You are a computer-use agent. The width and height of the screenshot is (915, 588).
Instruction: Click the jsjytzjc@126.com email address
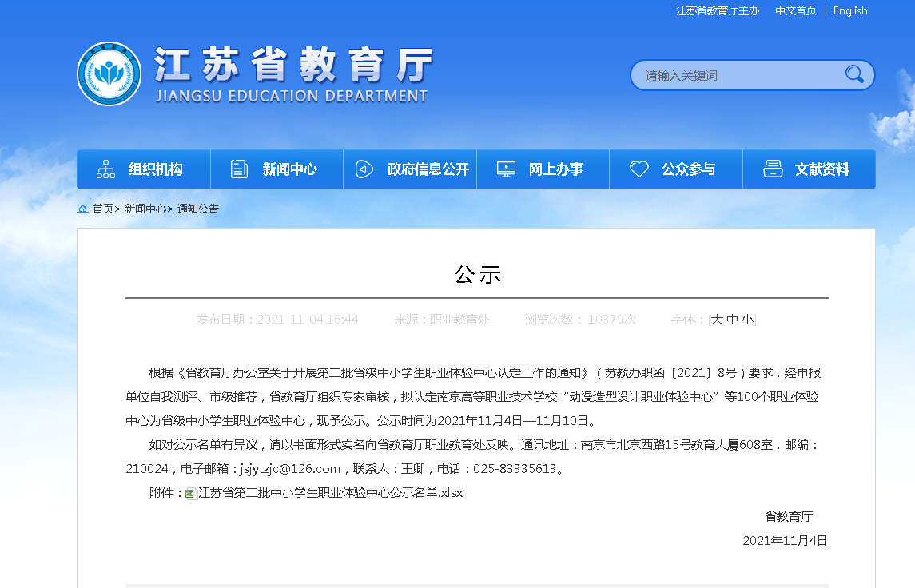[x=290, y=469]
